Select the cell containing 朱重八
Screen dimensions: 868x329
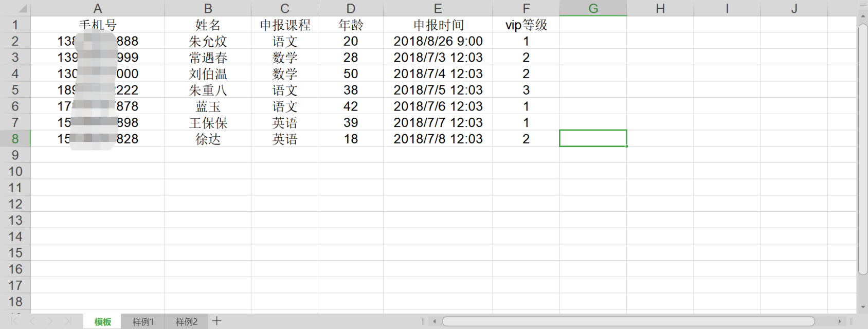[208, 90]
